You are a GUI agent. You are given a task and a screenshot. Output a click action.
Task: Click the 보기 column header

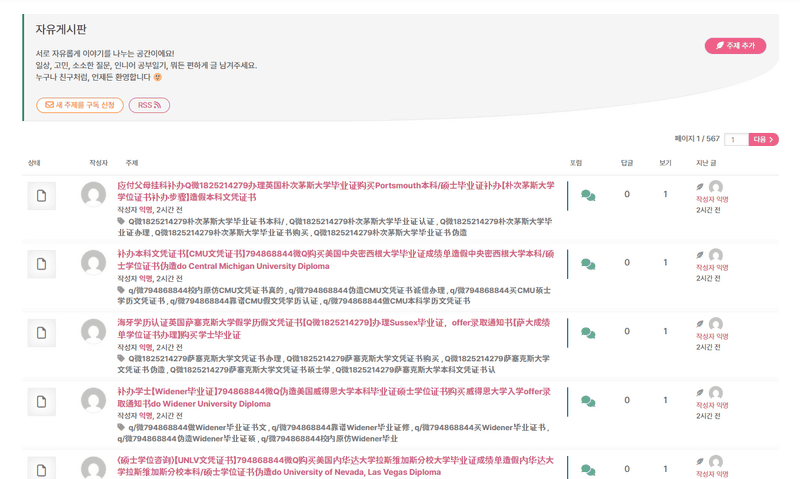tap(665, 163)
